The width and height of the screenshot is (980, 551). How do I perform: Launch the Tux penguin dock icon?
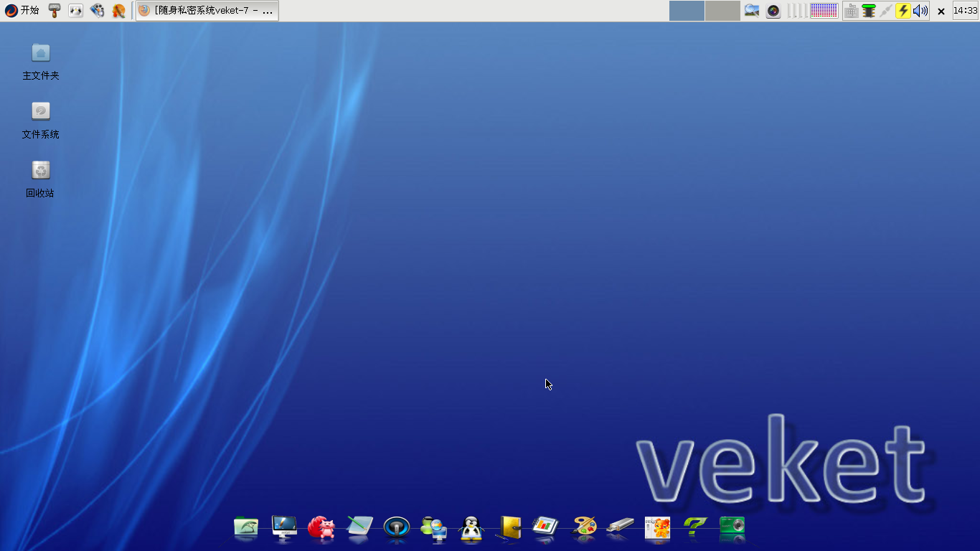coord(471,528)
